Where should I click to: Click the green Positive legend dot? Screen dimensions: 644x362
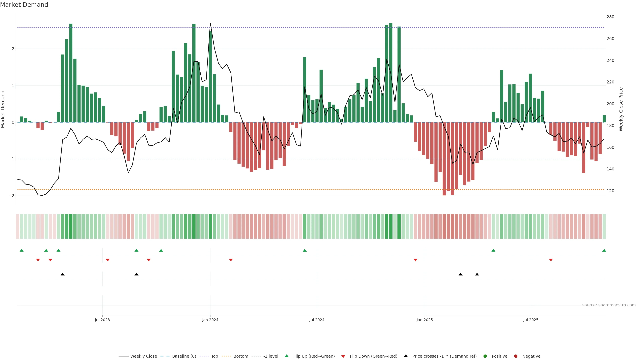tap(485, 356)
